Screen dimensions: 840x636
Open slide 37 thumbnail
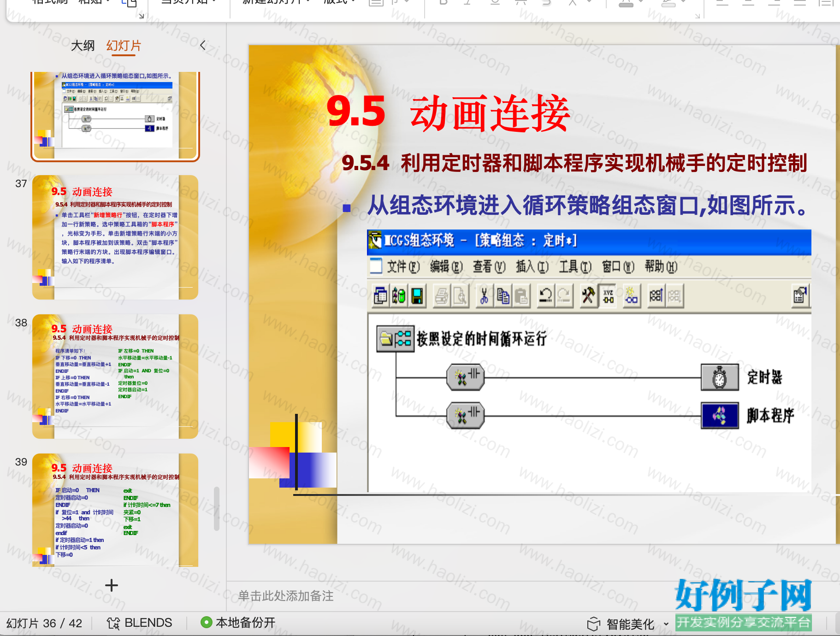(115, 237)
